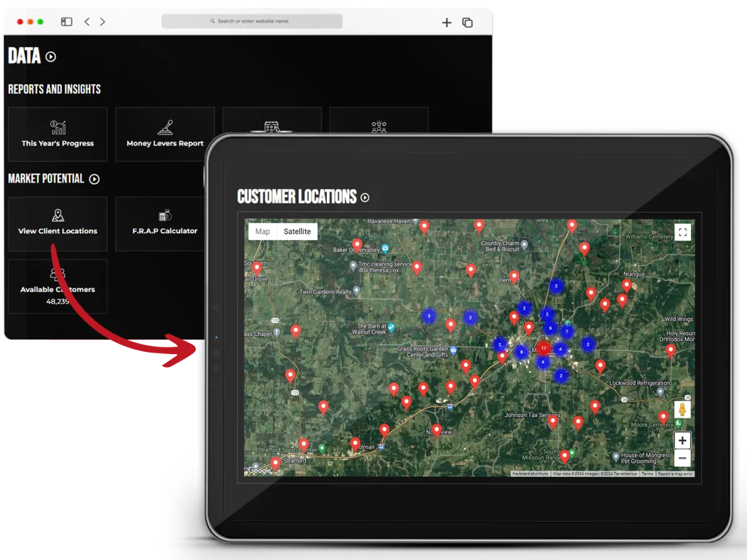The height and width of the screenshot is (560, 747).
Task: Select the 48,239 available customers count
Action: click(58, 301)
